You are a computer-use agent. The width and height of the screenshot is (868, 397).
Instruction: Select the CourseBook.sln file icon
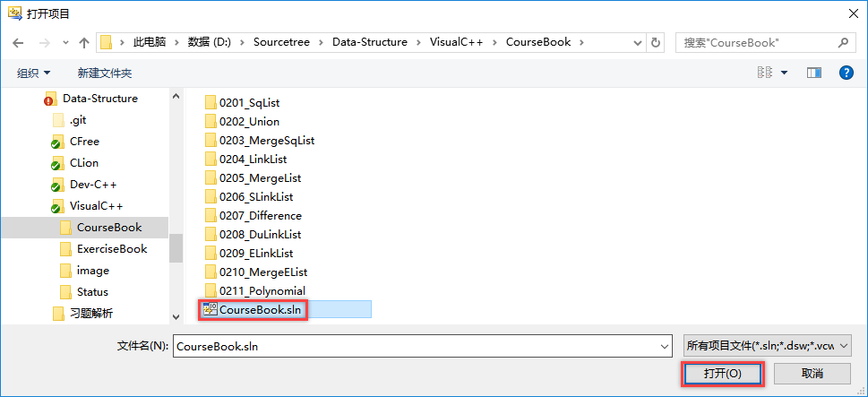coord(211,310)
